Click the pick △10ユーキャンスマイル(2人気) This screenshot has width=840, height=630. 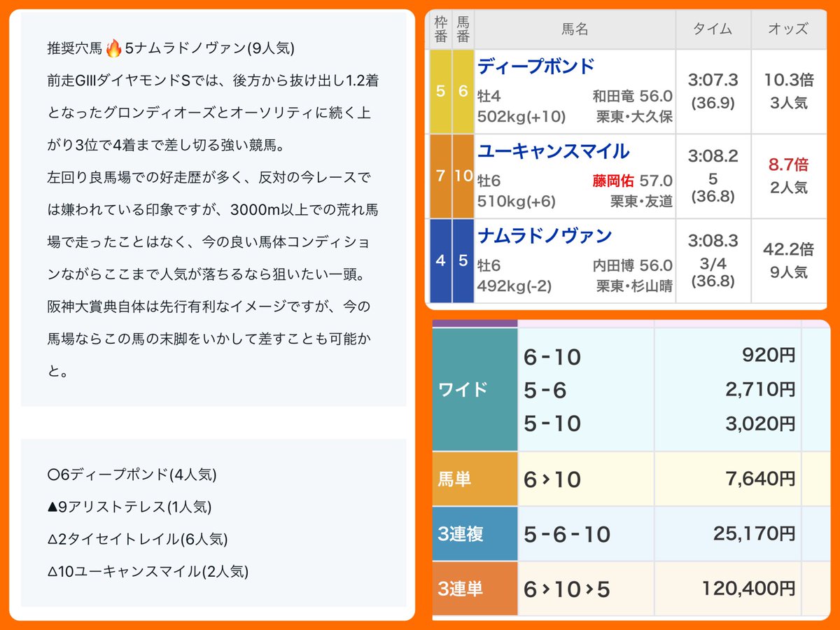pos(148,571)
